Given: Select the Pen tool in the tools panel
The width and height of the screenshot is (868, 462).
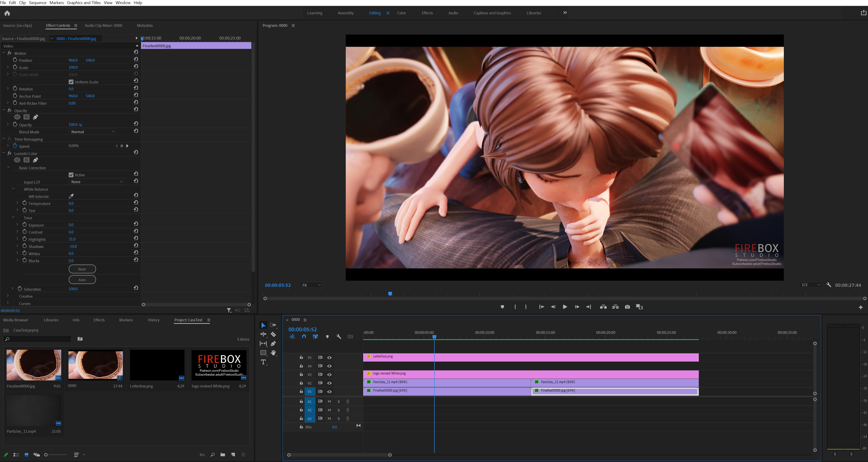Looking at the screenshot, I should pyautogui.click(x=273, y=343).
